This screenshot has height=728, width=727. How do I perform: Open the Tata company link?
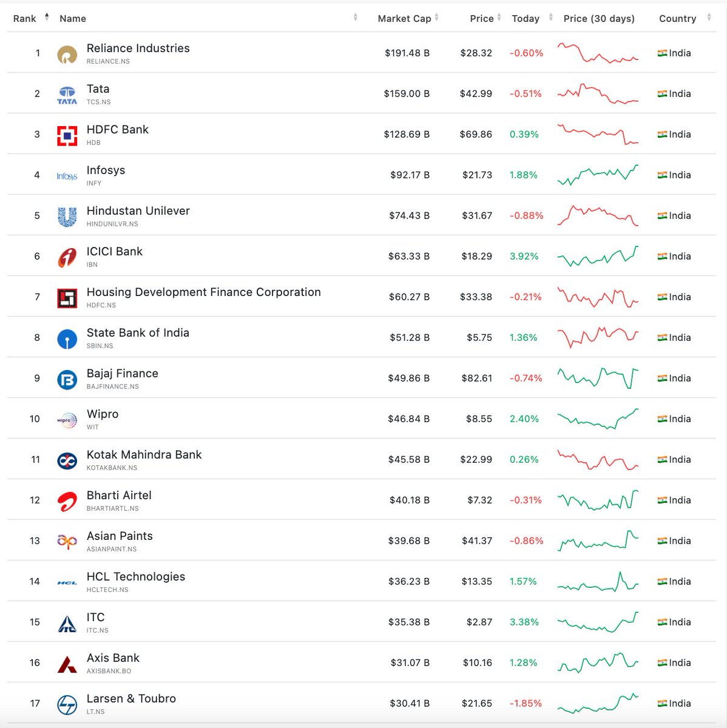[98, 89]
